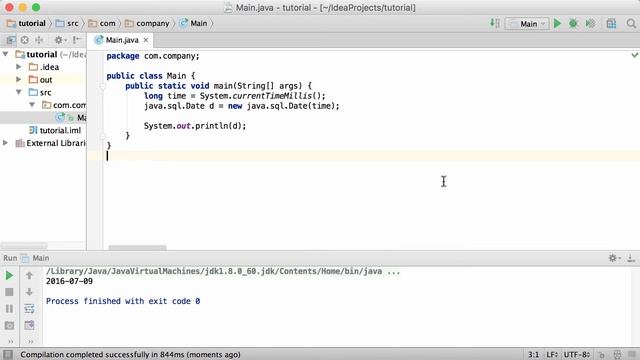The image size is (640, 360).
Task: Rerun Main in Run panel
Action: (9, 276)
